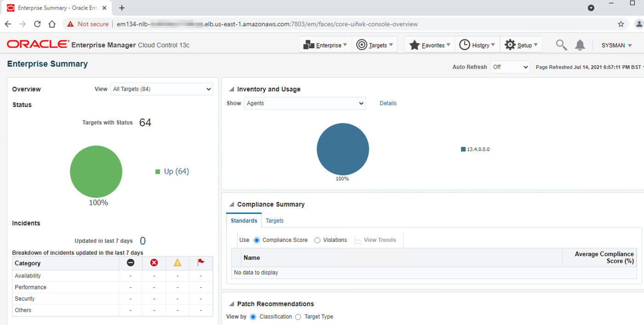Switch to the Standards tab
Image resolution: width=644 pixels, height=325 pixels.
click(x=244, y=221)
